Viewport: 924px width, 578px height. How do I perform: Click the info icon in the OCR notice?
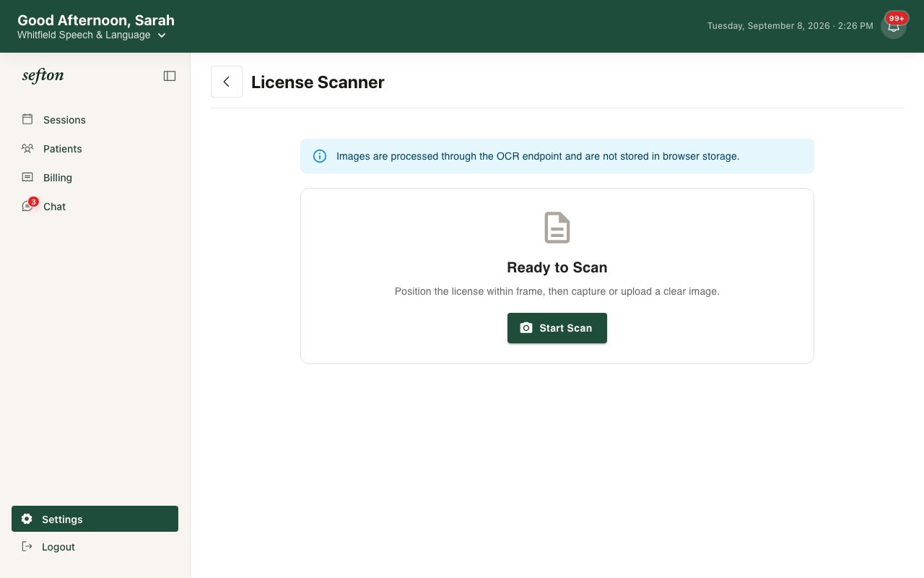point(320,156)
